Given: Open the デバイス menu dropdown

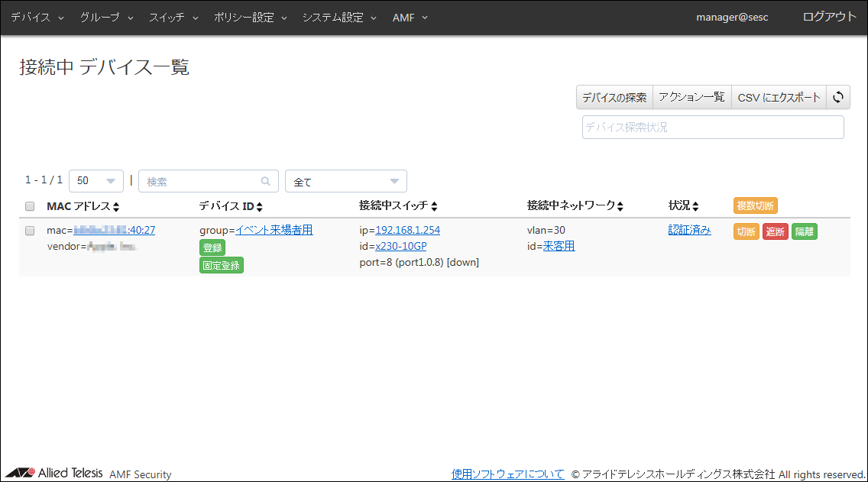Looking at the screenshot, I should [x=37, y=18].
